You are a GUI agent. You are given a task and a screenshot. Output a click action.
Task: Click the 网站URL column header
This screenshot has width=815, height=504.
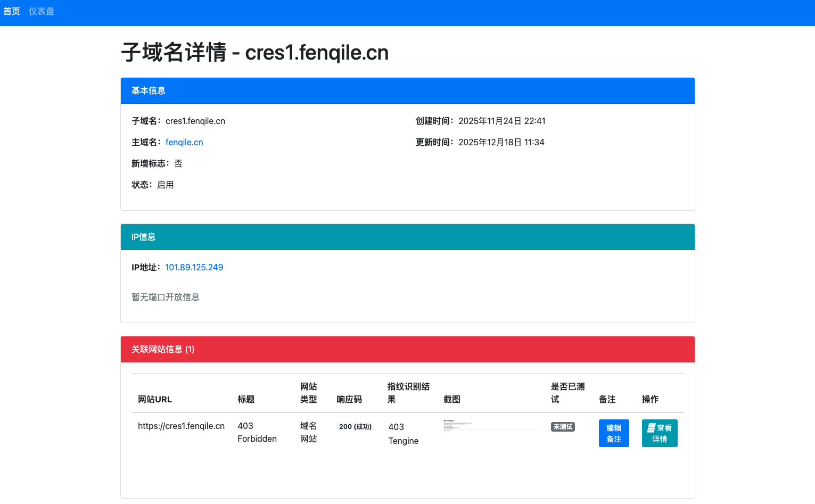tap(155, 400)
